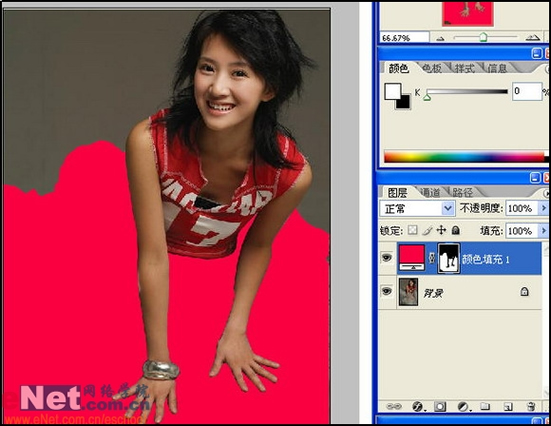The width and height of the screenshot is (551, 426).
Task: Click the white foreground color swatch
Action: click(x=393, y=91)
